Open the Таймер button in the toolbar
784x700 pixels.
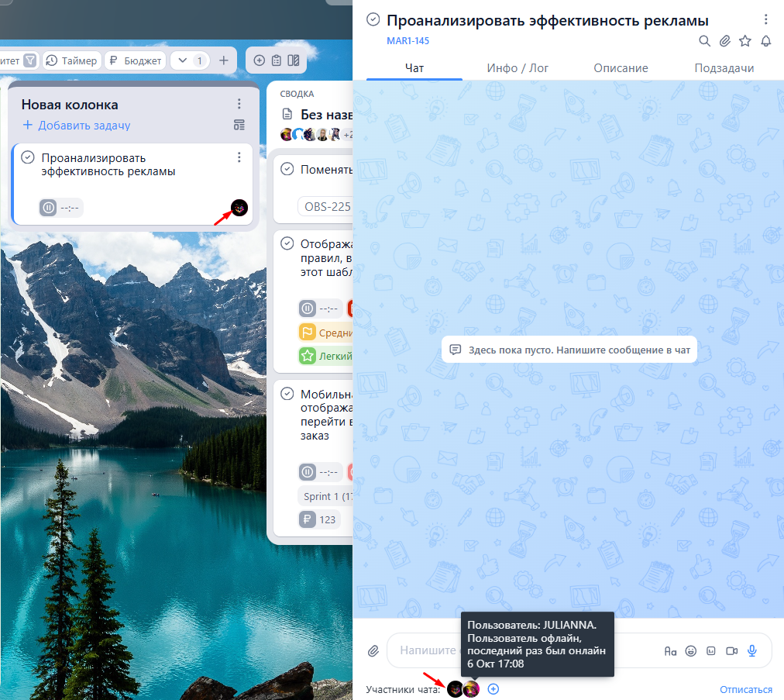click(x=73, y=60)
